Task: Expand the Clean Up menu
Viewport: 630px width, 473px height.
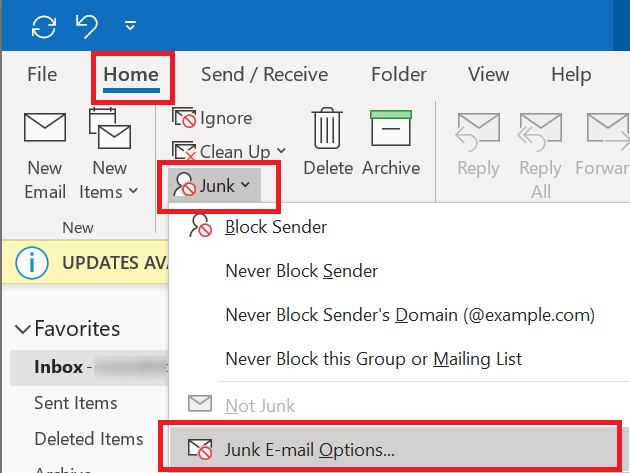Action: (229, 152)
